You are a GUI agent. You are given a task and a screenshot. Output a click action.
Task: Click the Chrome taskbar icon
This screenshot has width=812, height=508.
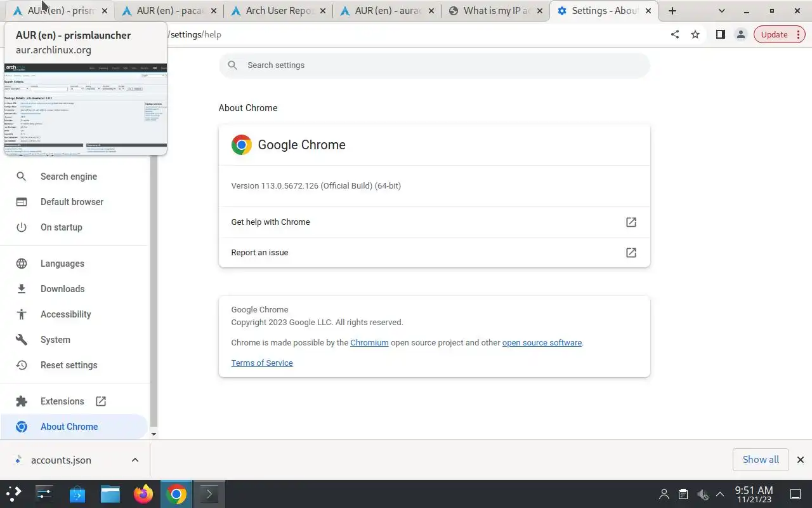pyautogui.click(x=176, y=494)
